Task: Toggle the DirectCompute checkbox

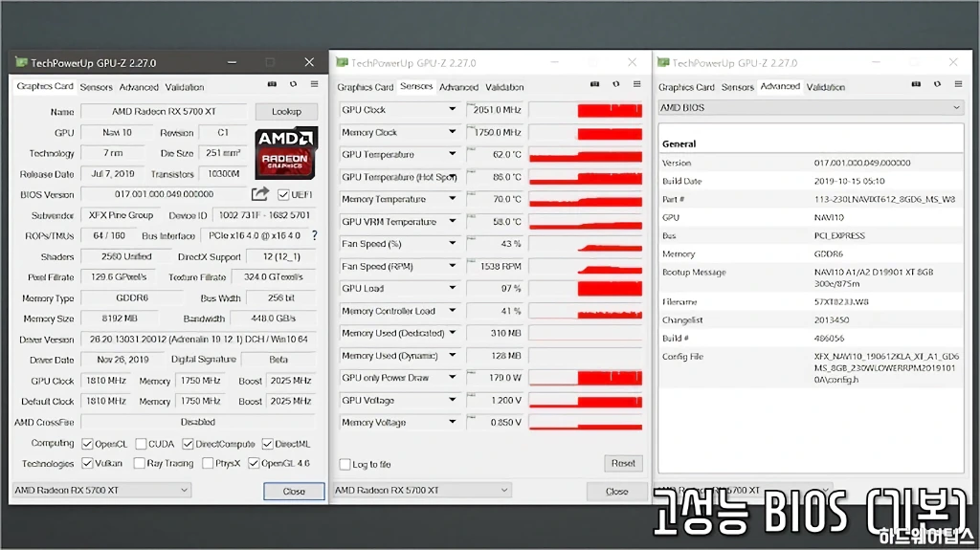Action: coord(188,444)
